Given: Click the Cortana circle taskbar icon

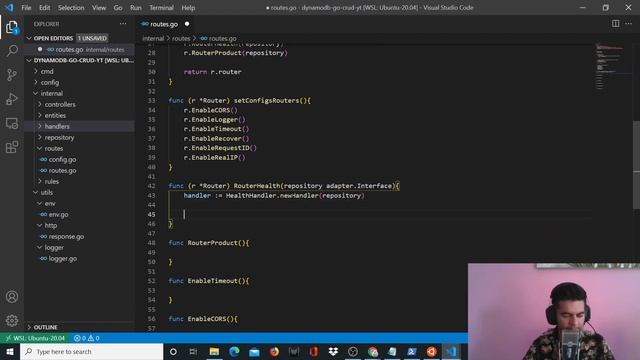Looking at the screenshot, I should click(x=173, y=351).
